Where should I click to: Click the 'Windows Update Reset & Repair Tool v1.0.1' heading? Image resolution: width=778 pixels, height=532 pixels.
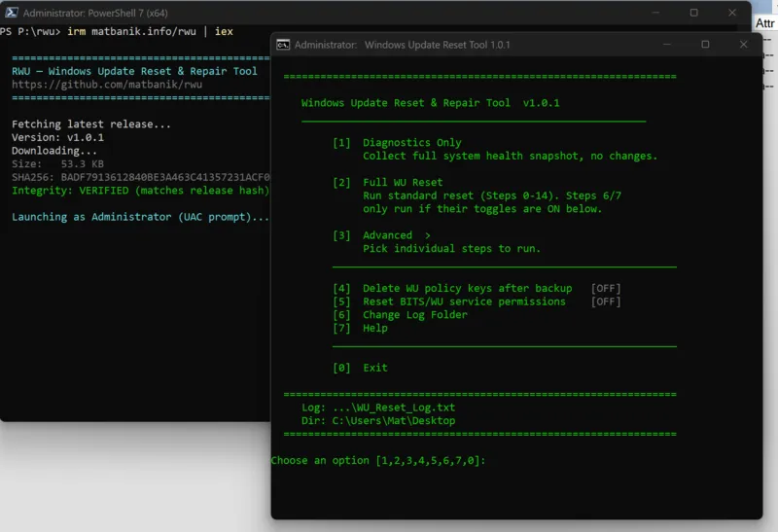(x=430, y=103)
